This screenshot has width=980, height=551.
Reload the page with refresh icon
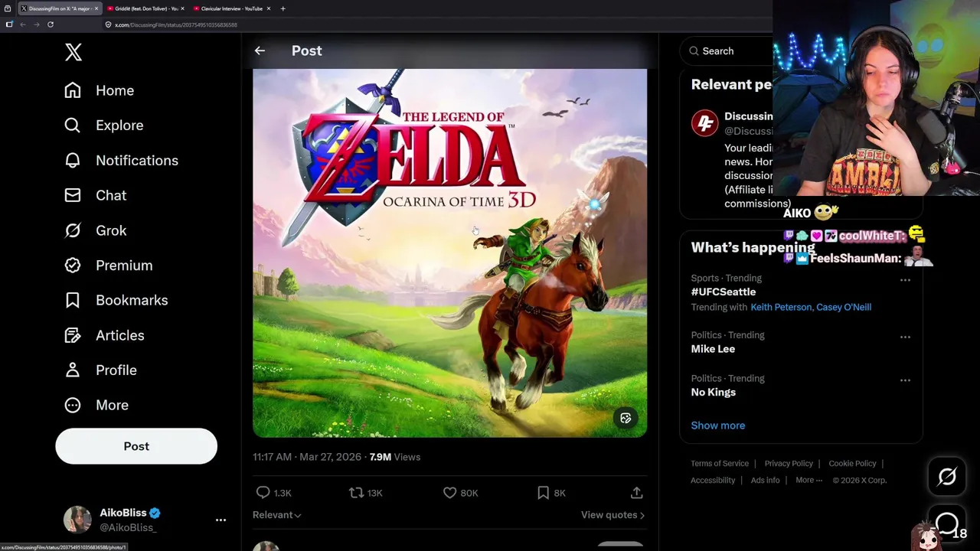(x=51, y=24)
